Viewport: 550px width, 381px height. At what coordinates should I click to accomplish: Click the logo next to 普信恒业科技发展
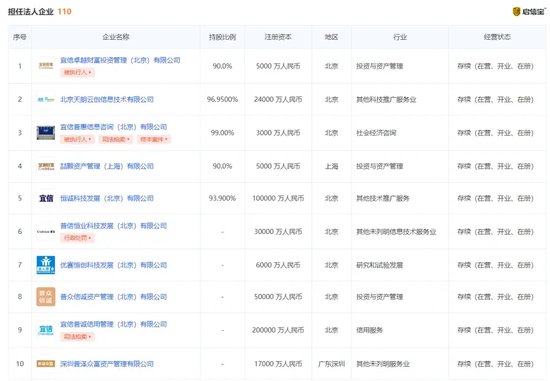click(x=46, y=232)
